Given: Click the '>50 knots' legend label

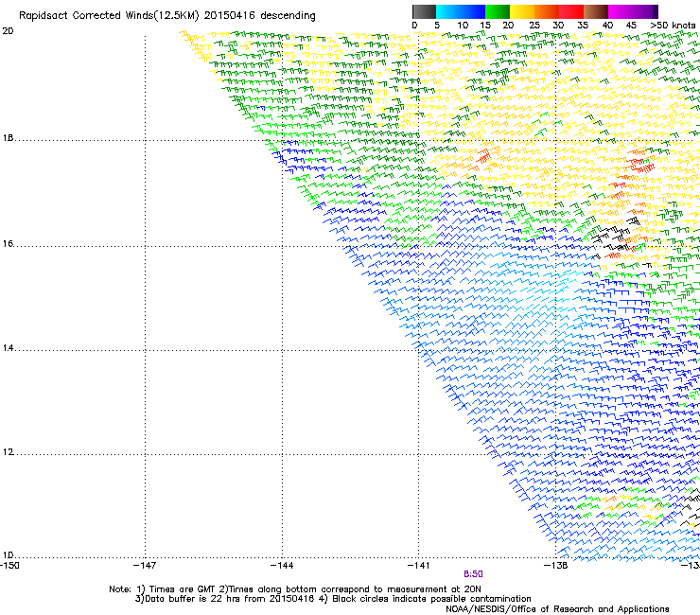Looking at the screenshot, I should tap(673, 26).
